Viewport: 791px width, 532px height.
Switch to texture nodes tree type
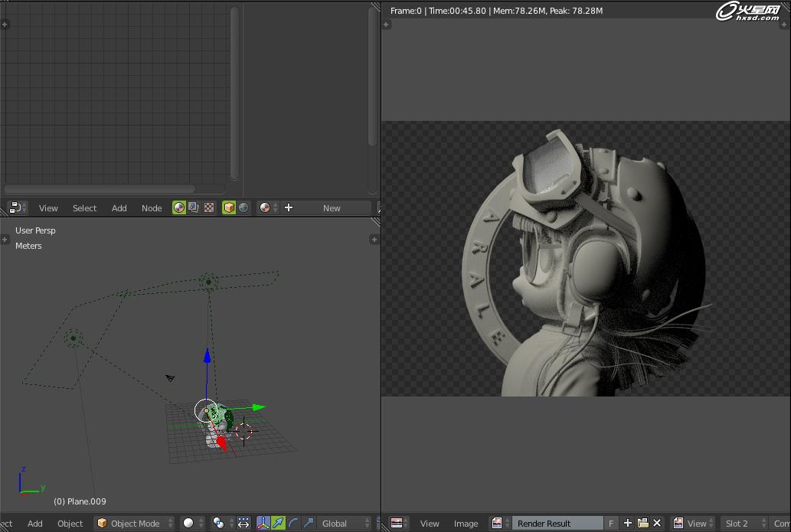209,207
